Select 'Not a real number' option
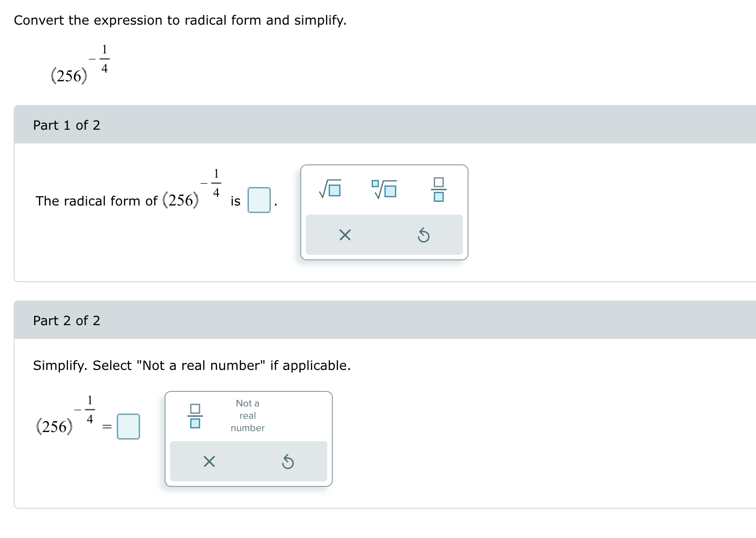Viewport: 756px width, 538px height. pos(247,415)
